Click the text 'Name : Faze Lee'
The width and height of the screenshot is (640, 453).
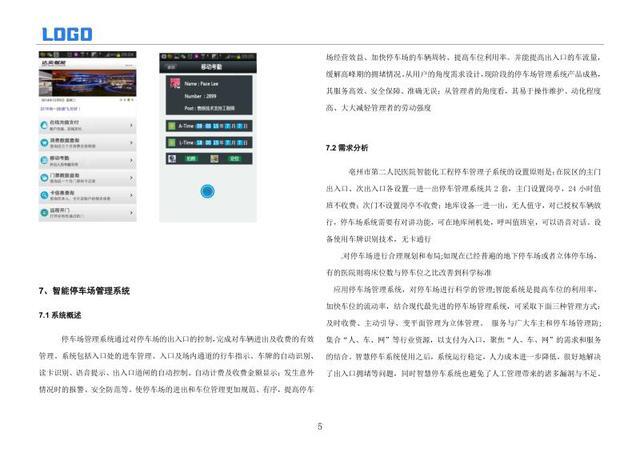tap(201, 84)
